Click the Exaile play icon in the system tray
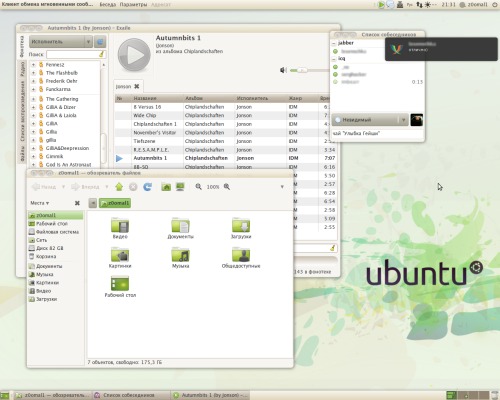Screen dimensions: 500x400 pyautogui.click(x=381, y=5)
